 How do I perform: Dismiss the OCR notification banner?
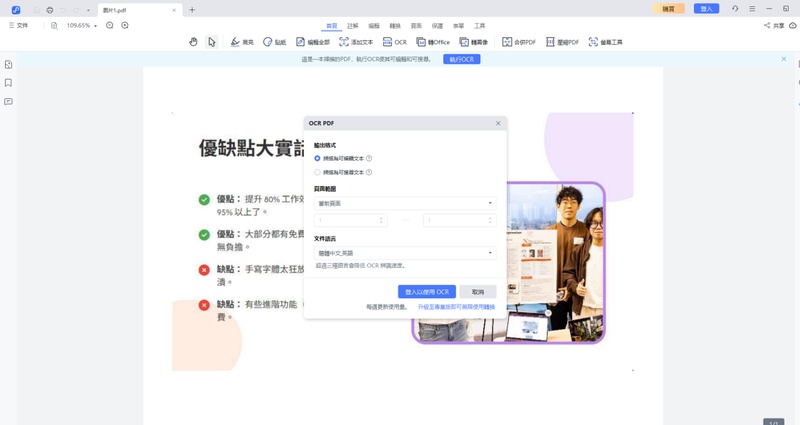784,59
